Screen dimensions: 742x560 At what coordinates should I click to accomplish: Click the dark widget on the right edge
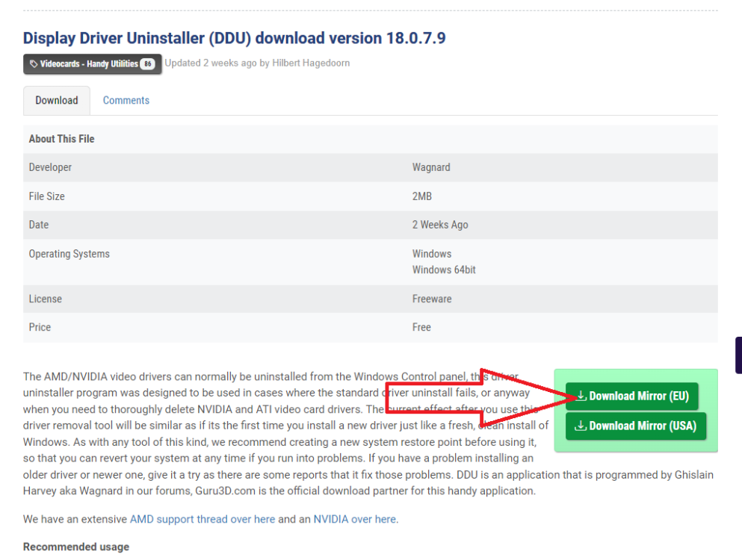click(x=738, y=355)
